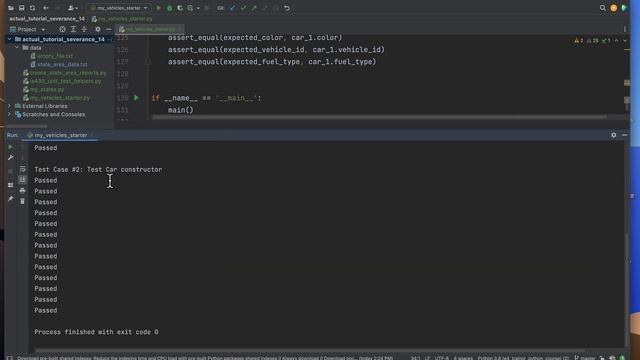
Task: Click the Open folder icon in the main toolbar
Action: point(11,8)
